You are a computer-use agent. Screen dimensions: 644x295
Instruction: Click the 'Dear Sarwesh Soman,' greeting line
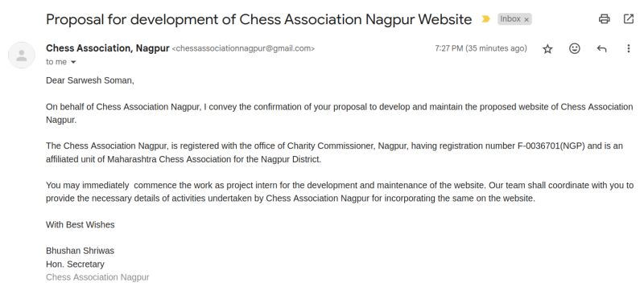[90, 81]
